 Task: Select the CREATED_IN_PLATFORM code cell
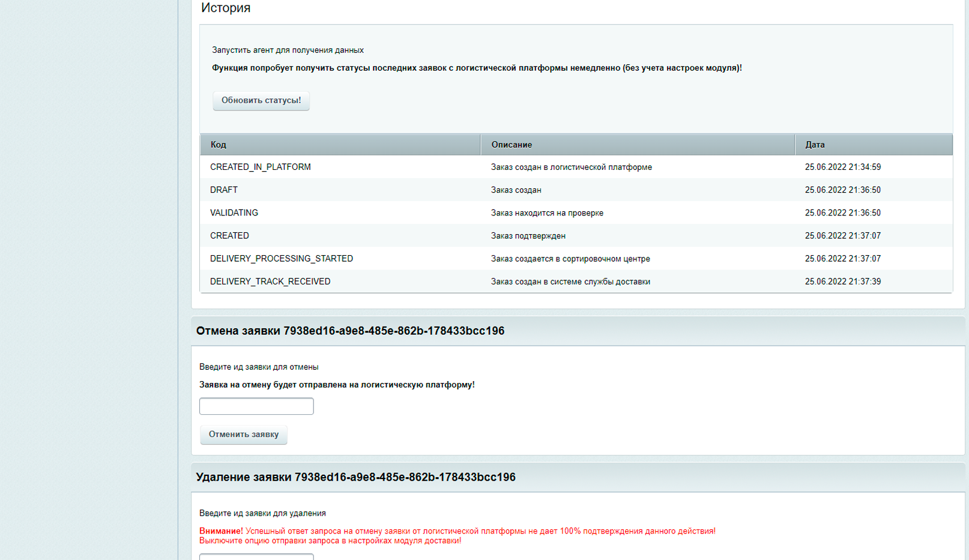261,167
